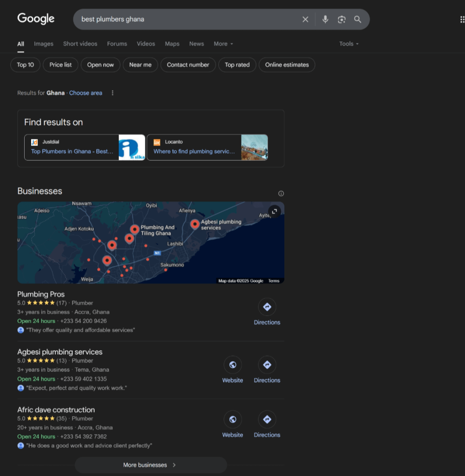Click Plumbing Pros phone number +233 54 200 9426
Image resolution: width=465 pixels, height=476 pixels.
[x=84, y=321]
